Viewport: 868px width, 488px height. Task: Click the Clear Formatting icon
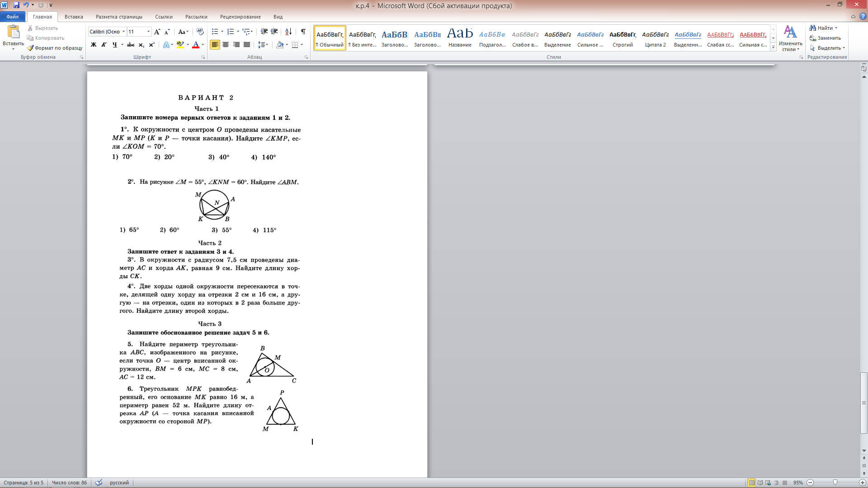click(x=200, y=32)
